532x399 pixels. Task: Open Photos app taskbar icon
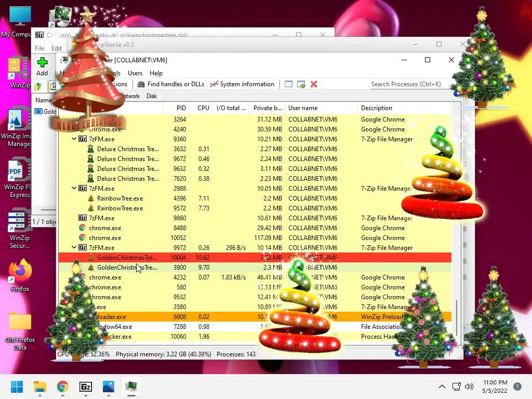[x=108, y=387]
